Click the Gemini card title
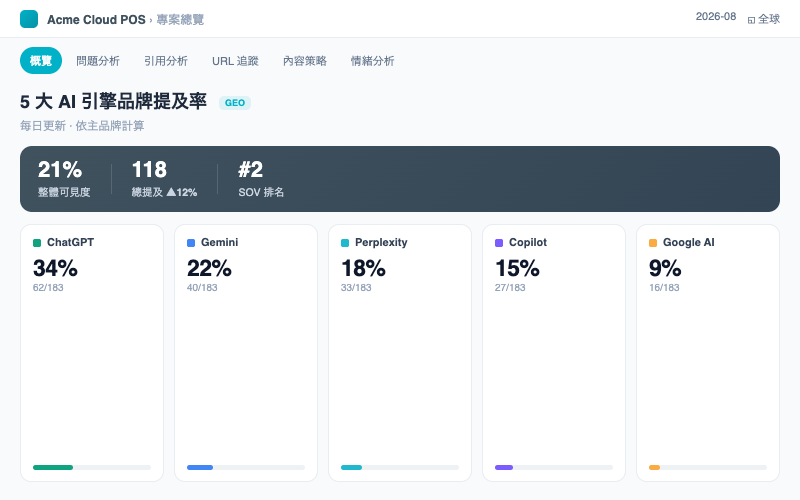This screenshot has width=800, height=500. click(x=219, y=242)
